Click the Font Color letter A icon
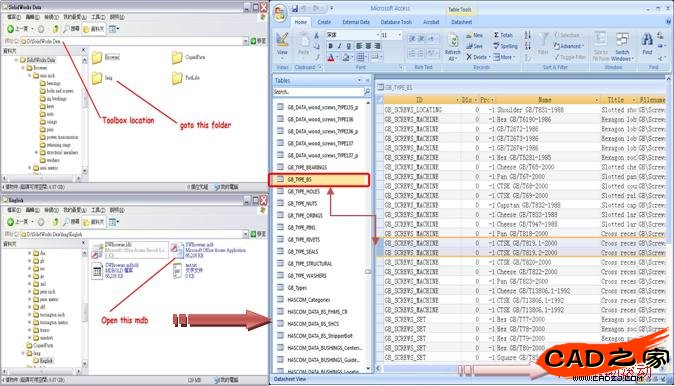The width and height of the screenshot is (674, 386). (x=331, y=57)
